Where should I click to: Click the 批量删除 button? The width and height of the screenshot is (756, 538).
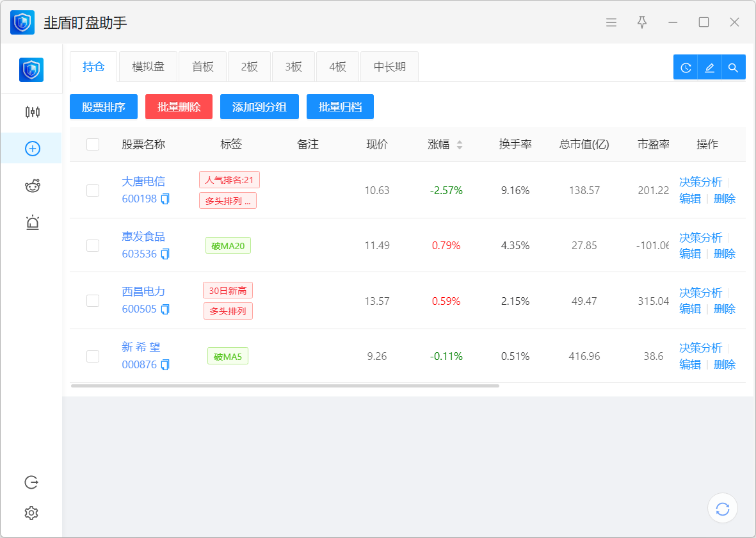[179, 107]
